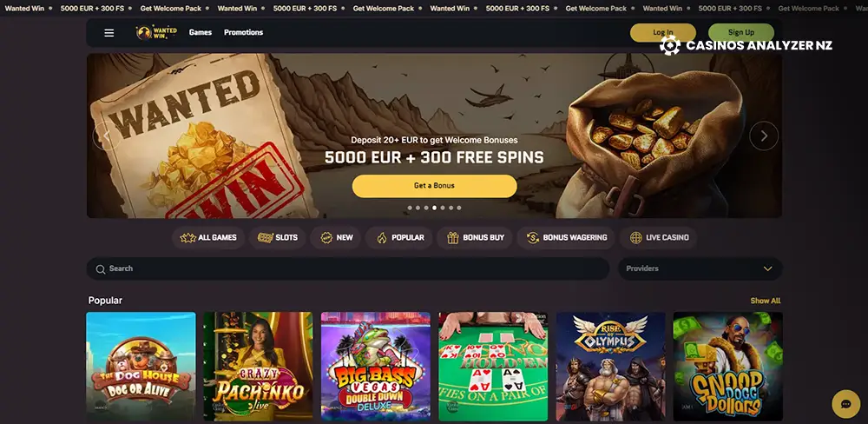868x424 pixels.
Task: Open the hamburger menu icon
Action: coord(109,33)
